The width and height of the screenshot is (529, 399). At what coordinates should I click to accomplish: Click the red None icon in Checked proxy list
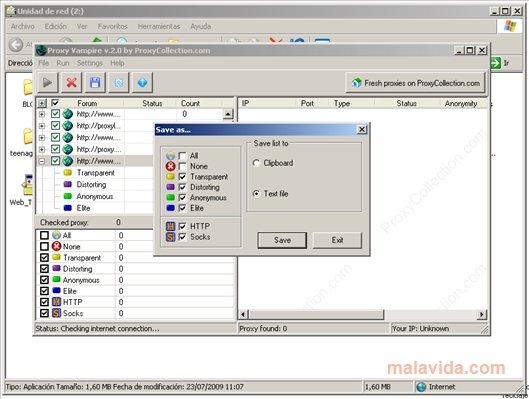pyautogui.click(x=56, y=246)
